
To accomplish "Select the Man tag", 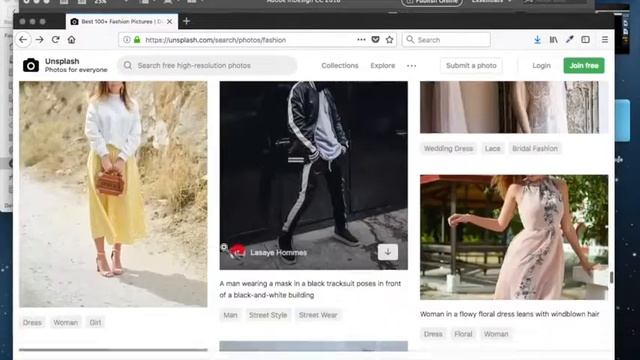I will (230, 315).
